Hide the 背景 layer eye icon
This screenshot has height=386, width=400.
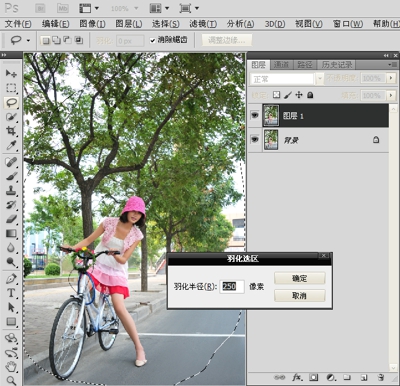point(255,139)
